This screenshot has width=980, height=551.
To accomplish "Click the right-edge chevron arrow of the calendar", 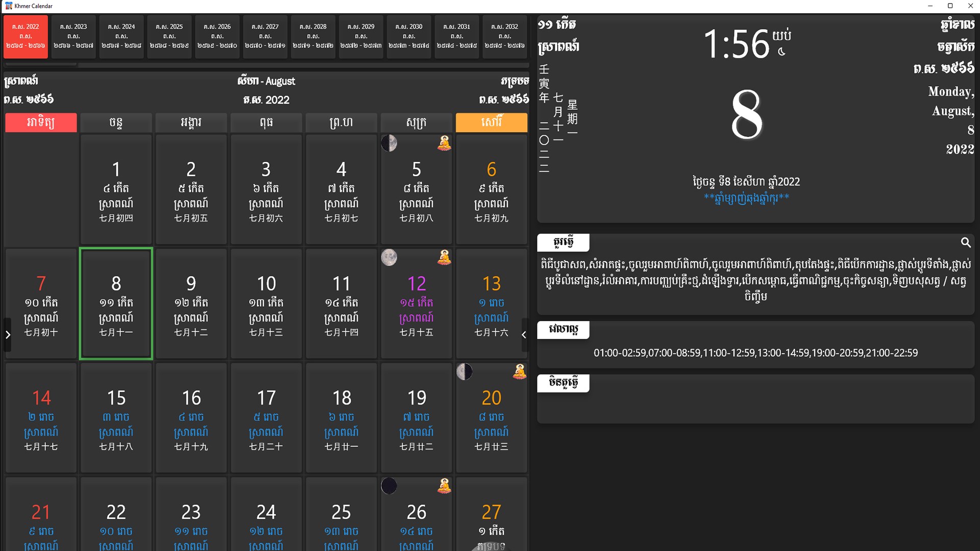I will pos(524,335).
